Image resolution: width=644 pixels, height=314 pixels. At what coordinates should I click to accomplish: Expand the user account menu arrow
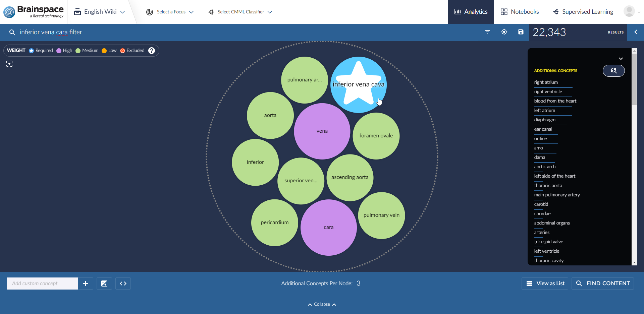click(639, 12)
